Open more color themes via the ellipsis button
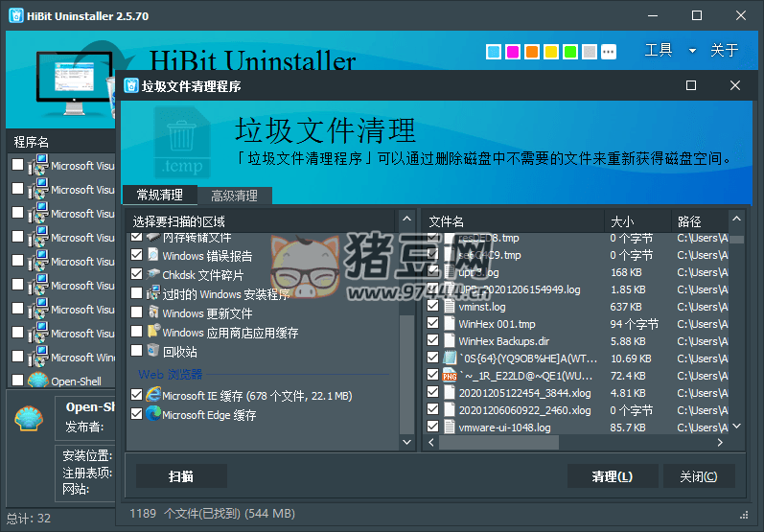Viewport: 764px width, 532px height. [x=608, y=51]
